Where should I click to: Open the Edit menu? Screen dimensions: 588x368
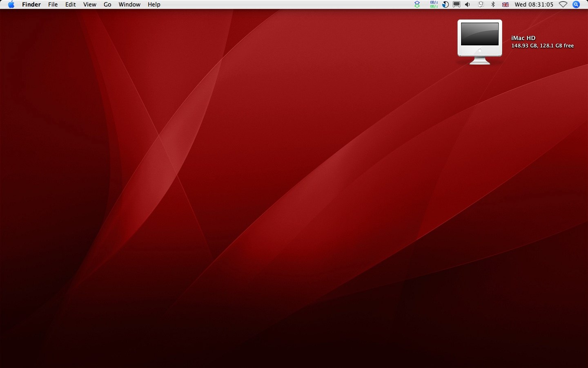point(71,4)
